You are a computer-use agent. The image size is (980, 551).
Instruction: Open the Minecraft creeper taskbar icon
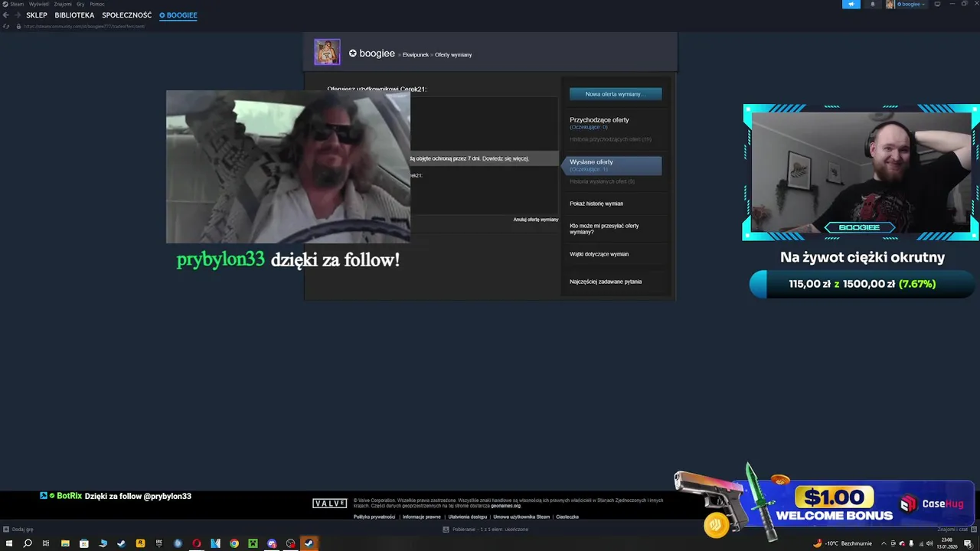tap(253, 543)
